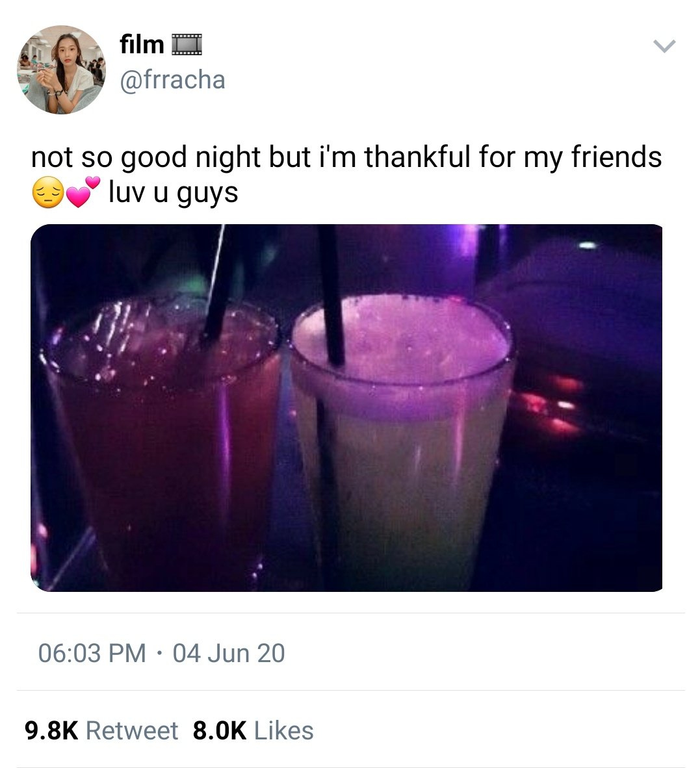Open the @frracha handle link
The width and height of the screenshot is (700, 768).
(x=172, y=80)
